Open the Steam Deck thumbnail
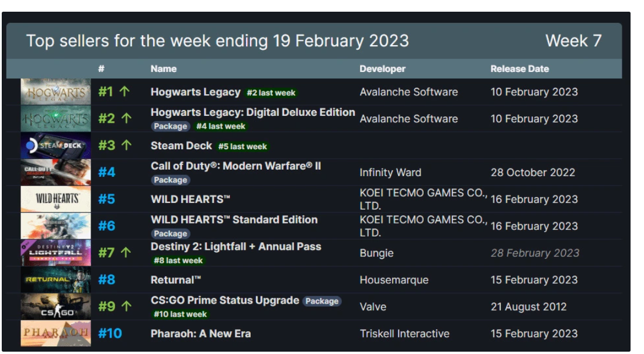This screenshot has width=644, height=354. click(x=56, y=146)
